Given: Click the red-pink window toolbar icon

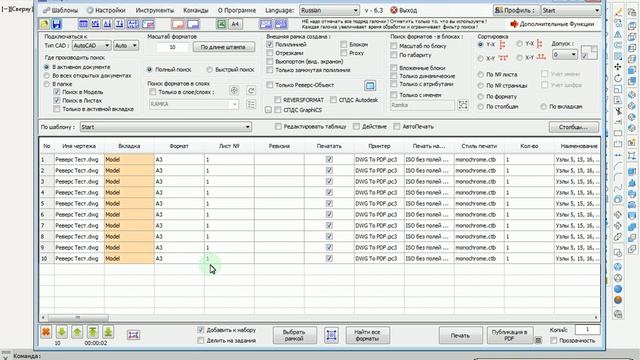Looking at the screenshot, I should click(x=178, y=24).
